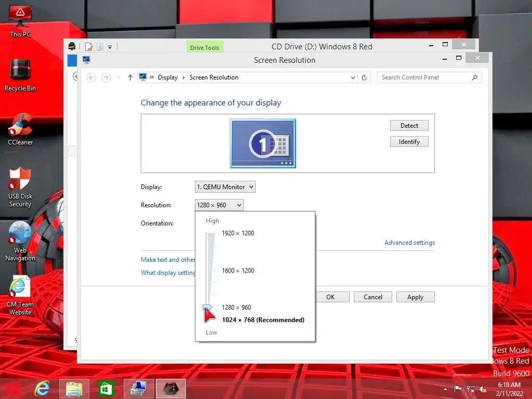Click the muted volume tray icon
The height and width of the screenshot is (399, 532).
click(x=483, y=389)
